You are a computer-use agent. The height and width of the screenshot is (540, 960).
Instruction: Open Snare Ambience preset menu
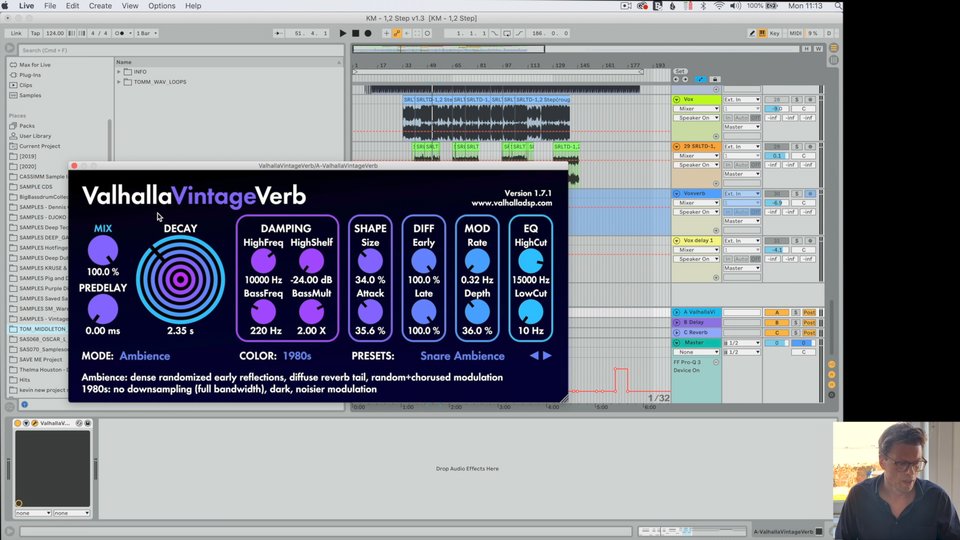click(x=462, y=356)
